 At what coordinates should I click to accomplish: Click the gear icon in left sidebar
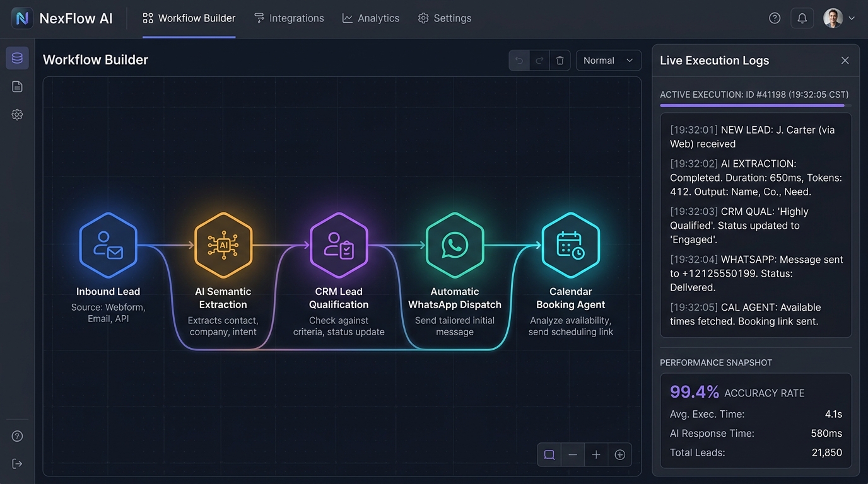coord(17,115)
